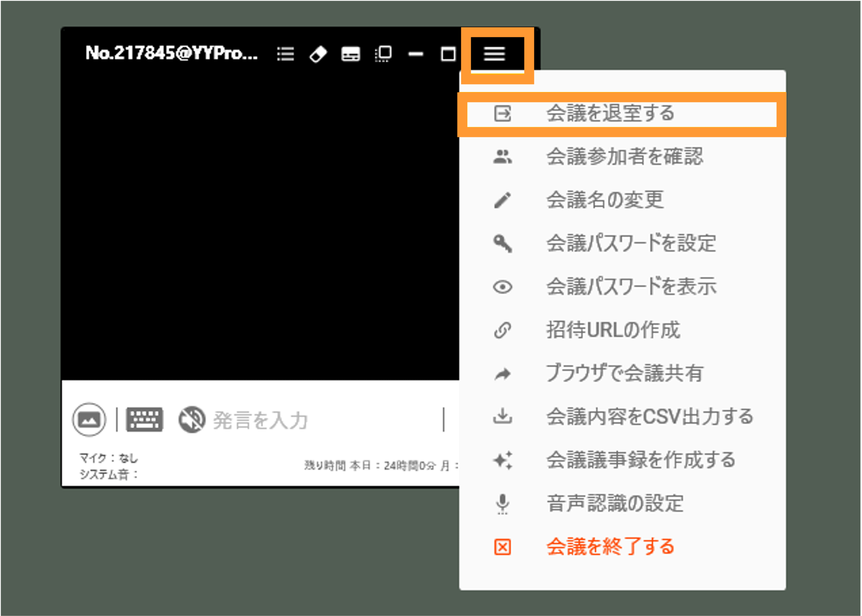This screenshot has height=616, width=862.
Task: Select 会議パスワードを設定 entry
Action: click(622, 243)
